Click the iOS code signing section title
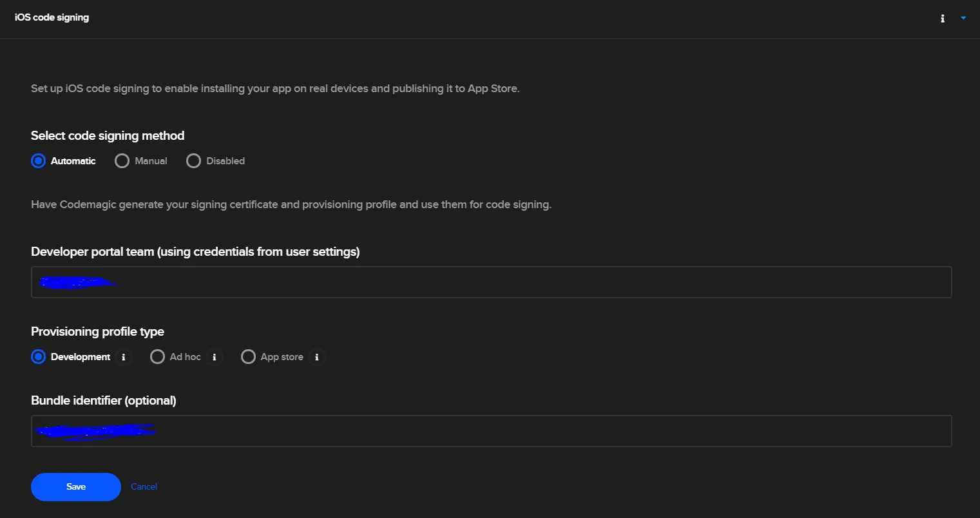 point(52,17)
